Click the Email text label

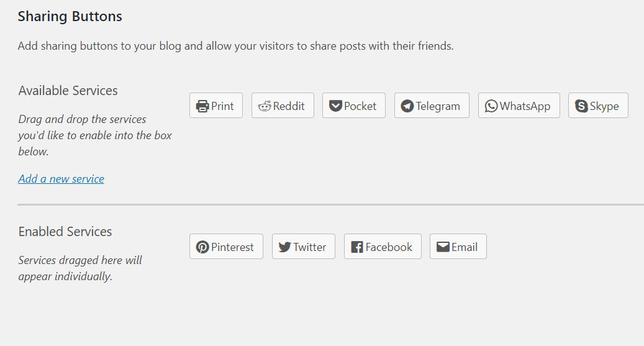tap(465, 247)
